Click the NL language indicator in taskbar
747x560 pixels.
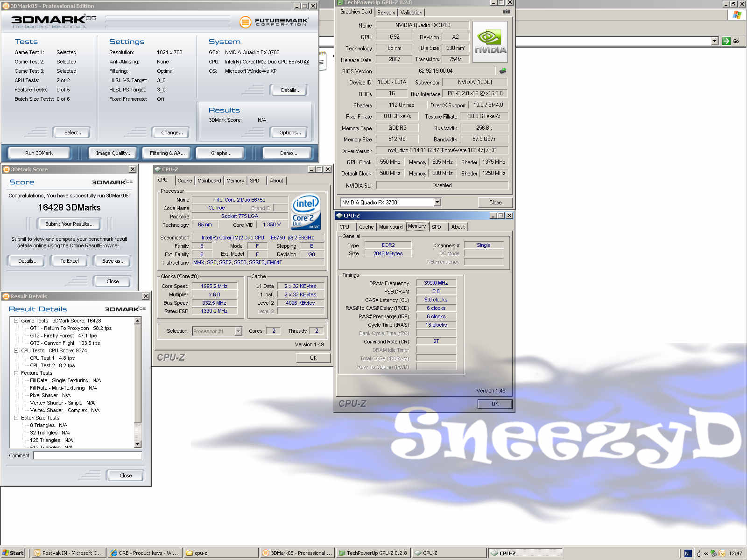[x=688, y=553]
